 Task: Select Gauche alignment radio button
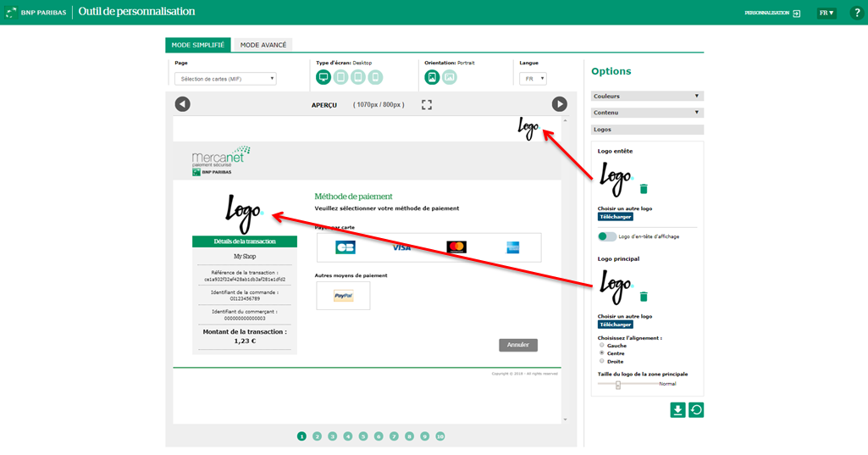601,345
